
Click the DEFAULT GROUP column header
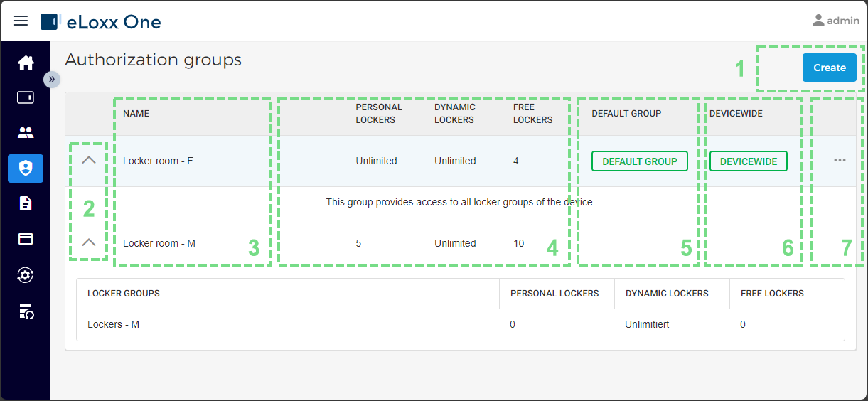click(626, 114)
